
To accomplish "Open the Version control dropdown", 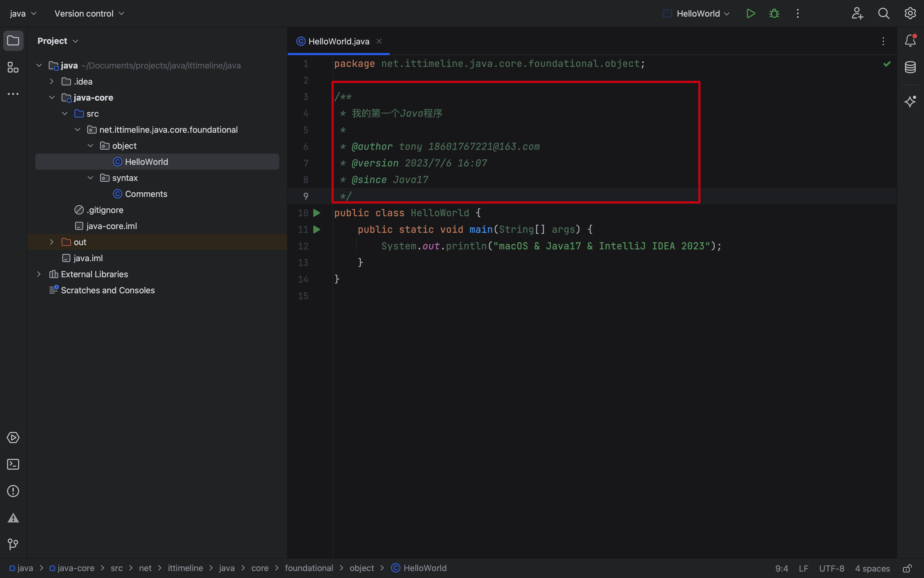I will click(89, 13).
